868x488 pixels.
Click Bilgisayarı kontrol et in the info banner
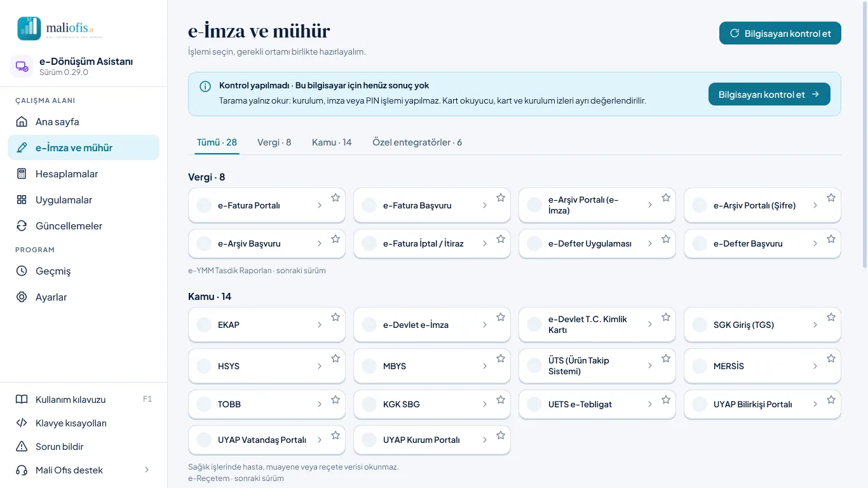click(x=769, y=94)
